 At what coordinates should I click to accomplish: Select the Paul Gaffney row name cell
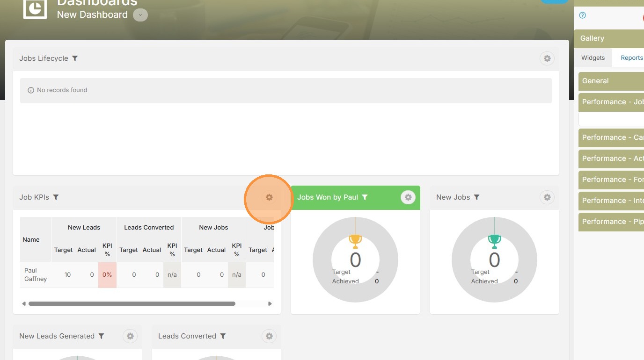(36, 275)
